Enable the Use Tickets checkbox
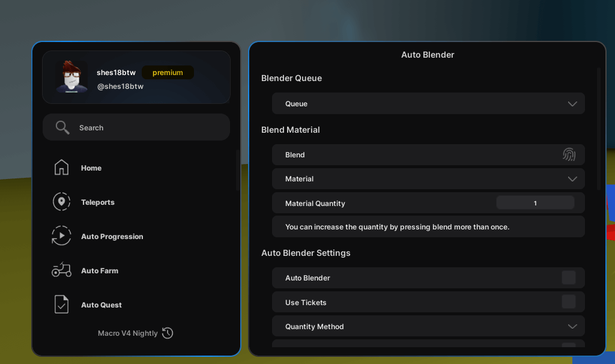 [568, 302]
